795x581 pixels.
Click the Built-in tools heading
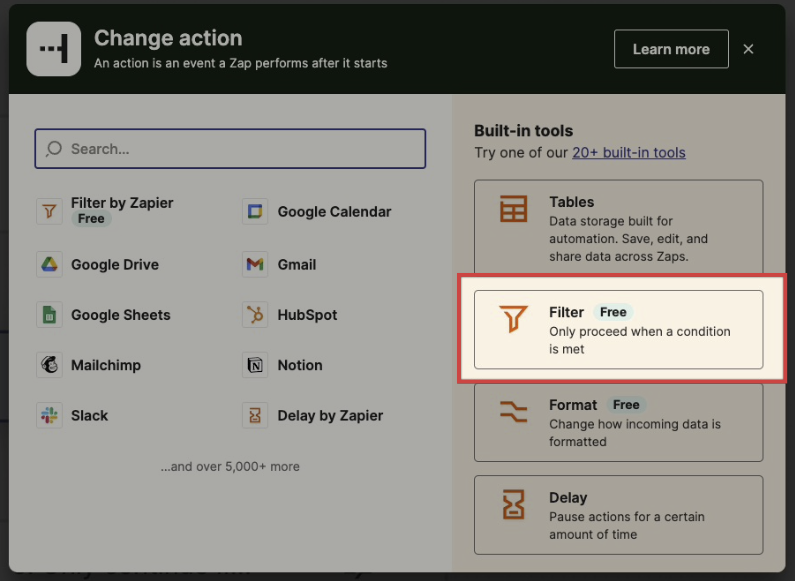[524, 131]
